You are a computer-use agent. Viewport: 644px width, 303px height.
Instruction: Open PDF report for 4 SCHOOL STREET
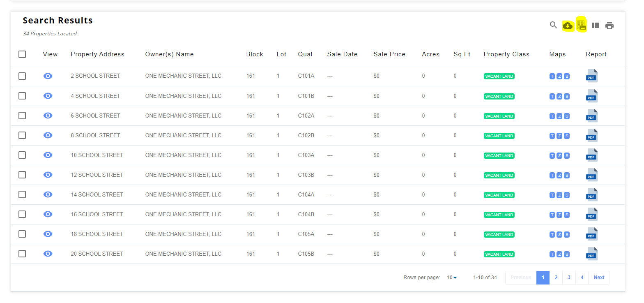(x=591, y=96)
